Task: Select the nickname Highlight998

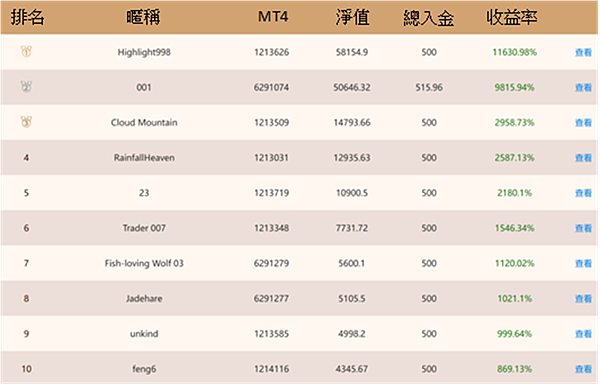Action: pyautogui.click(x=144, y=52)
